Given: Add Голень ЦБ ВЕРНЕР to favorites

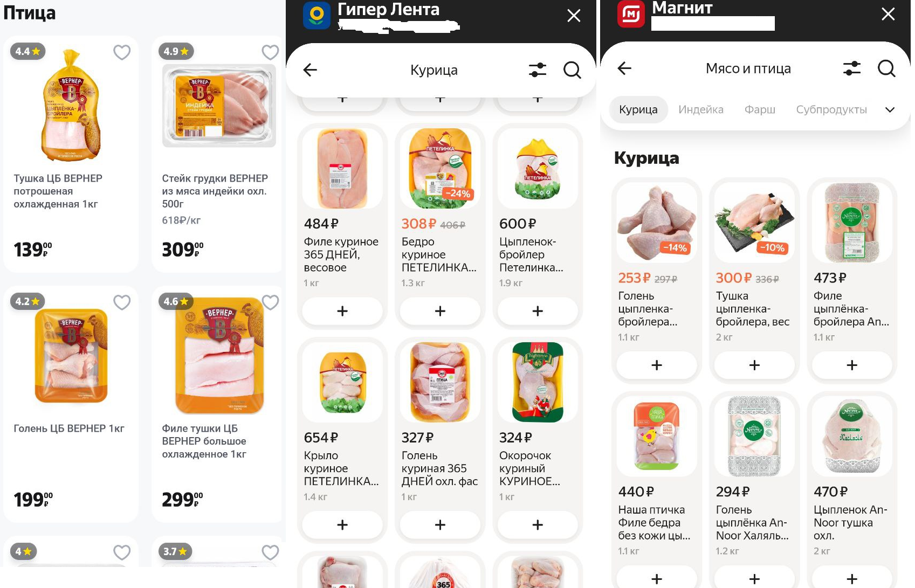Looking at the screenshot, I should pos(122,302).
